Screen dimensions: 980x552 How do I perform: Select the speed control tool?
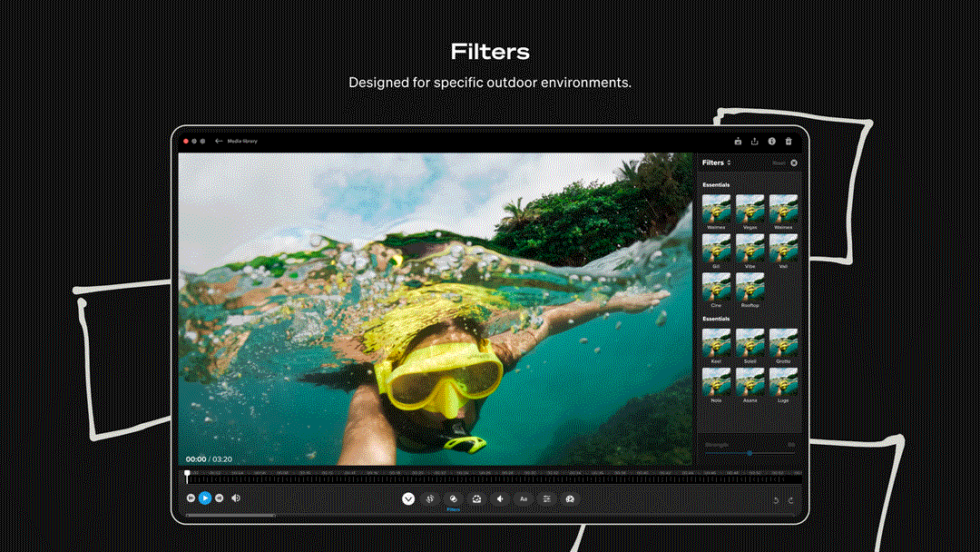point(569,498)
